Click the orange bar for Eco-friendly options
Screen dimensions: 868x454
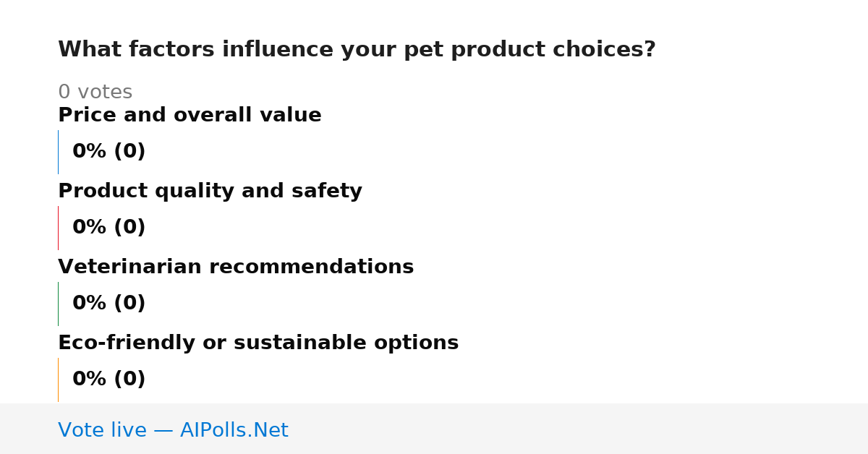click(58, 380)
